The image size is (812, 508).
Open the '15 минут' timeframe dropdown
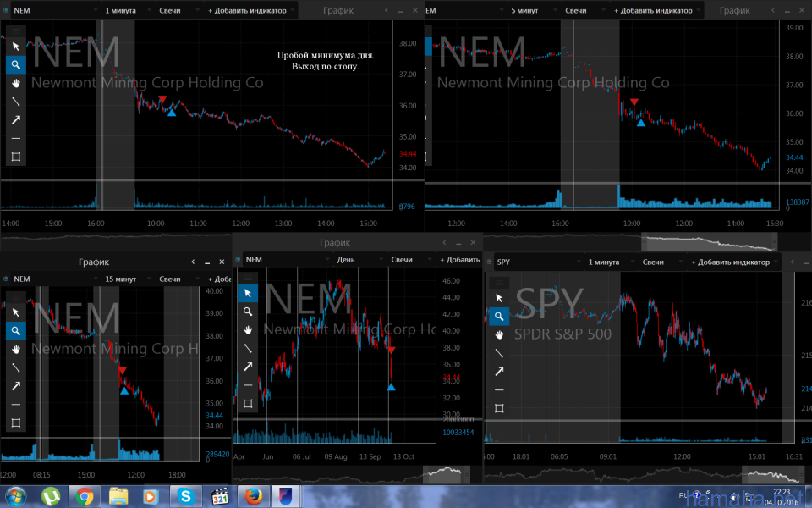126,279
